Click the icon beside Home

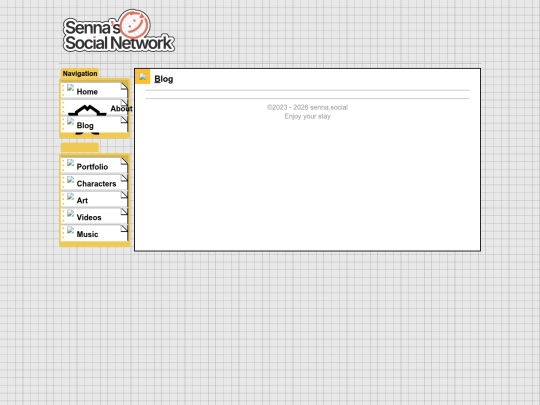[70, 88]
